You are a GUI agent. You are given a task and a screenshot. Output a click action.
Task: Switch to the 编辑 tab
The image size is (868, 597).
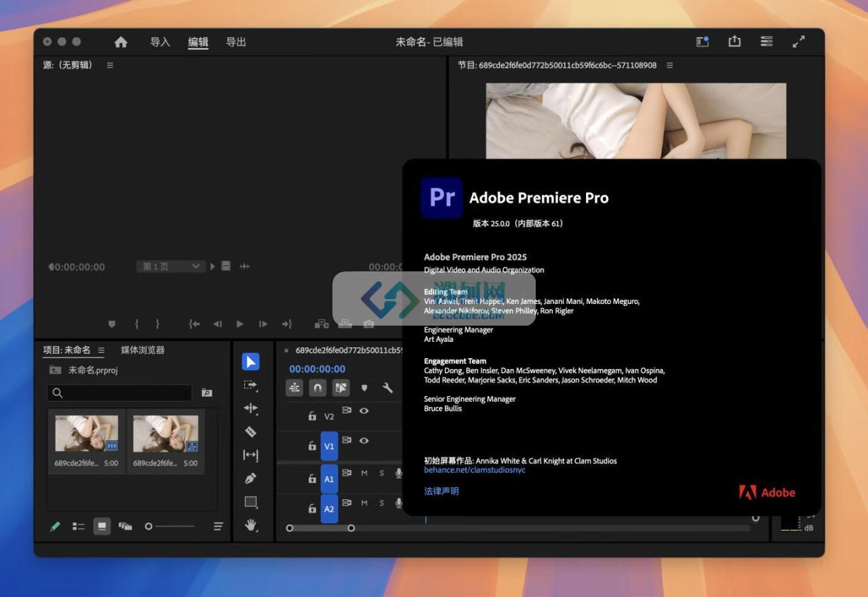coord(198,42)
